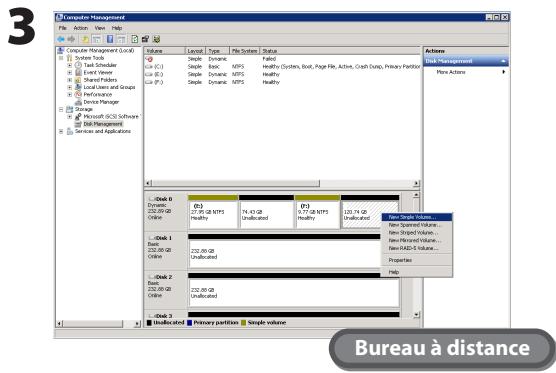Sort by the File System column header

pyautogui.click(x=245, y=51)
